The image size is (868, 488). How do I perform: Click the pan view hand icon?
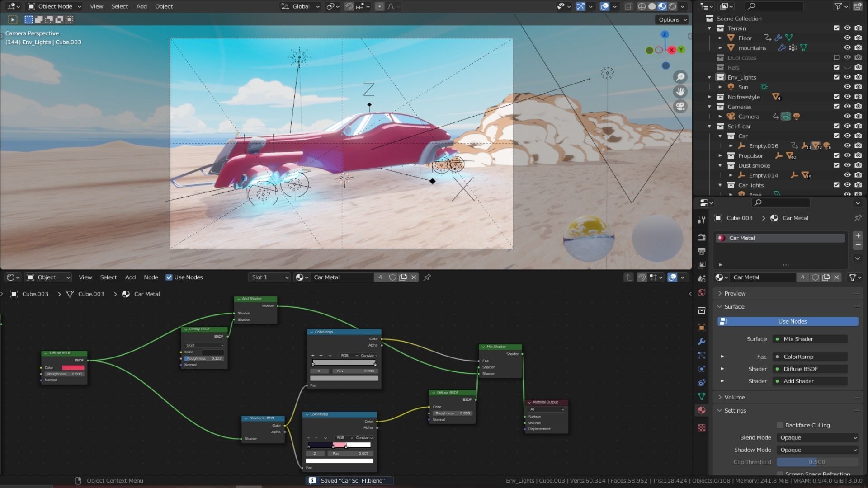[x=680, y=92]
